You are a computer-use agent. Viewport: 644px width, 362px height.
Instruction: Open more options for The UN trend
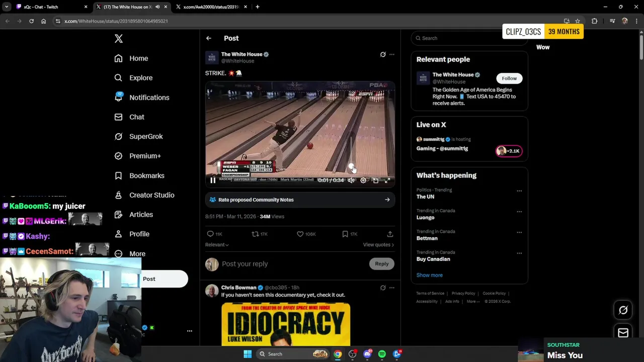coord(519,191)
